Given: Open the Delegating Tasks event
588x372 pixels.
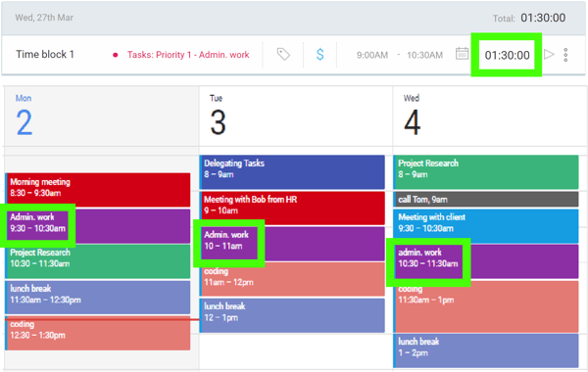Looking at the screenshot, I should pyautogui.click(x=292, y=172).
